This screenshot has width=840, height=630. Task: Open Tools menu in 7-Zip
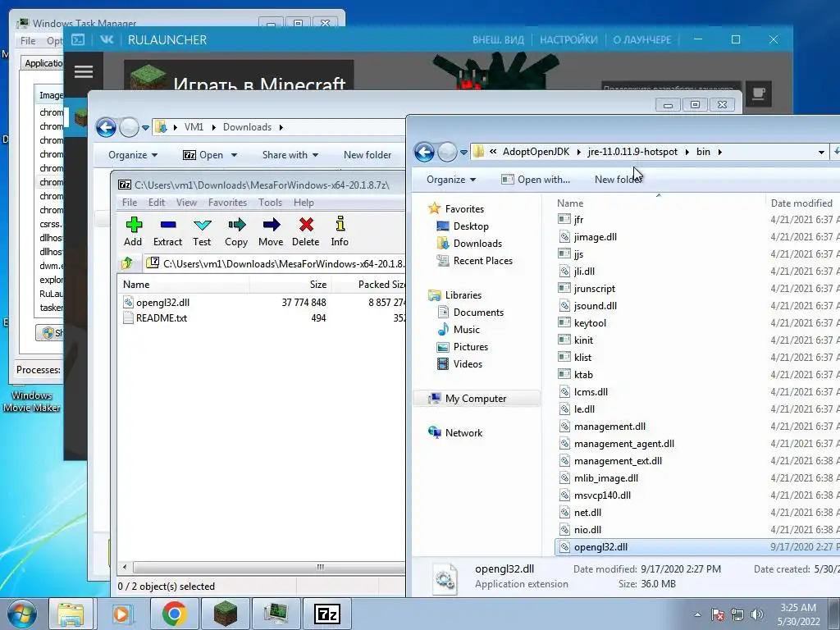270,203
